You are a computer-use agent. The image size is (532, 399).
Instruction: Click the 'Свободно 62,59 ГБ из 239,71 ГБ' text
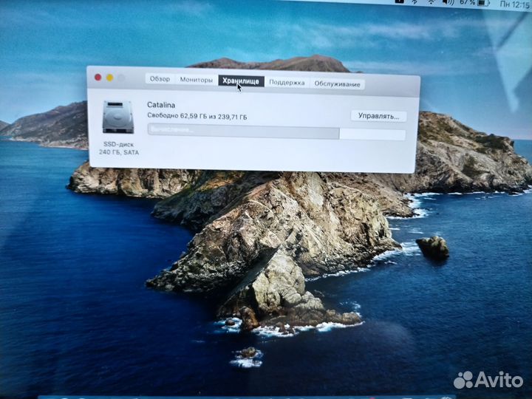[197, 117]
